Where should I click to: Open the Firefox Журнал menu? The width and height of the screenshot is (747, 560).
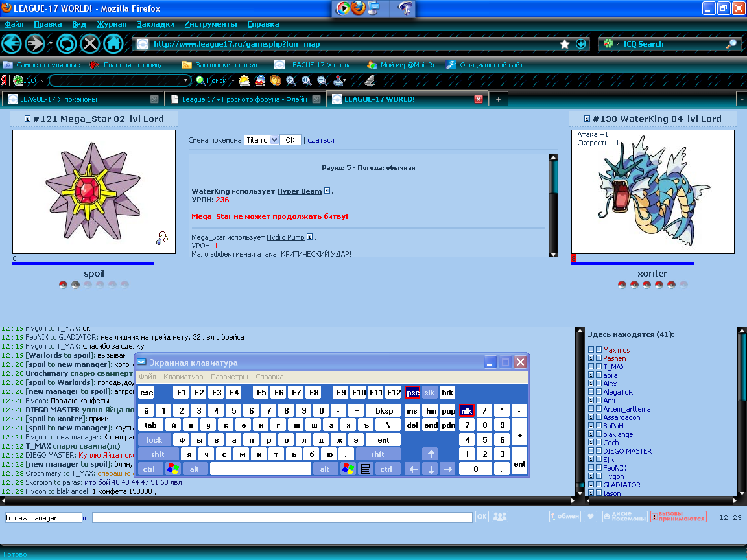click(x=112, y=24)
